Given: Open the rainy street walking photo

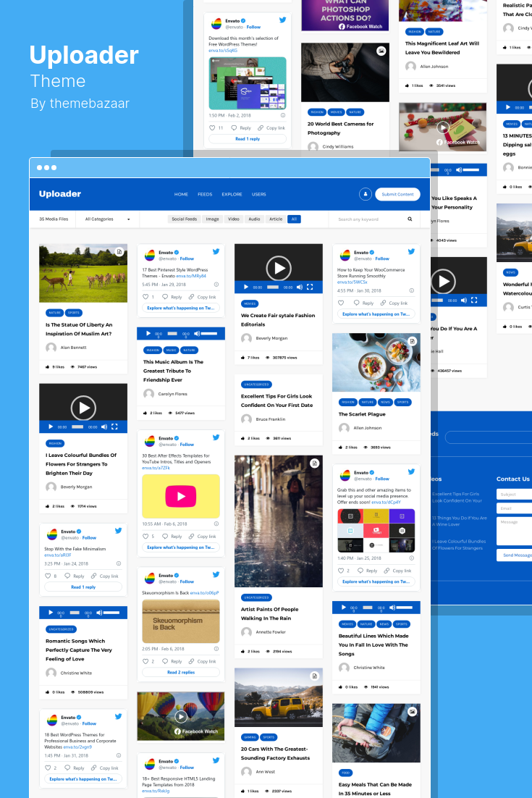Looking at the screenshot, I should tap(278, 521).
